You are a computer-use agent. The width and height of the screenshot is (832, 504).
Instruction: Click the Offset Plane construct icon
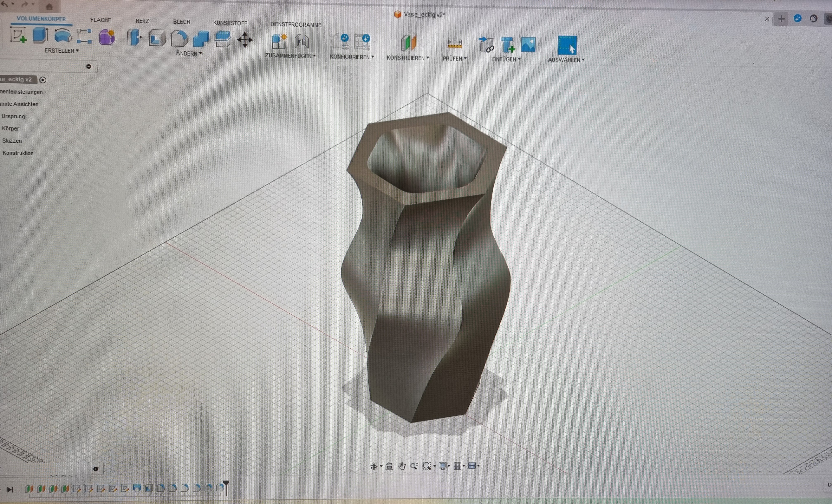[409, 43]
